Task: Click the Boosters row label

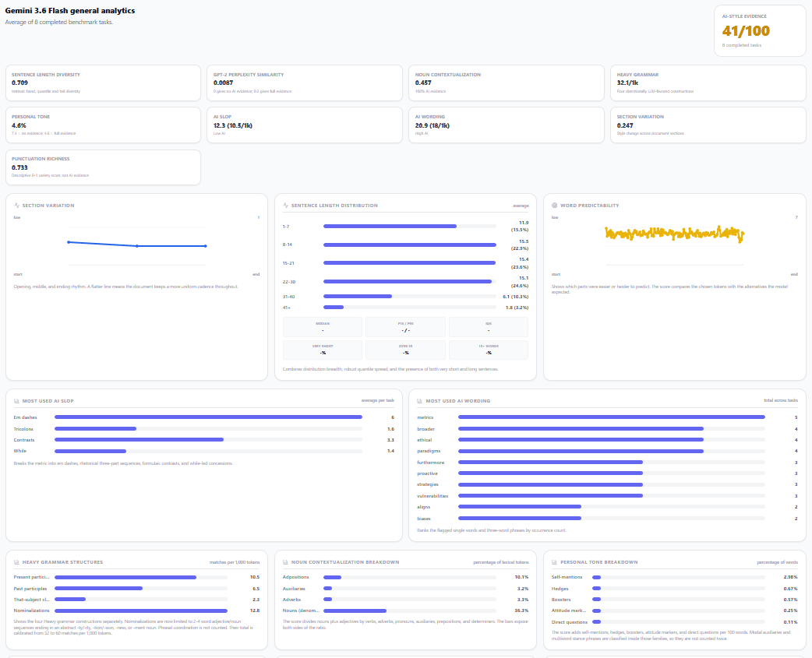Action: click(561, 600)
